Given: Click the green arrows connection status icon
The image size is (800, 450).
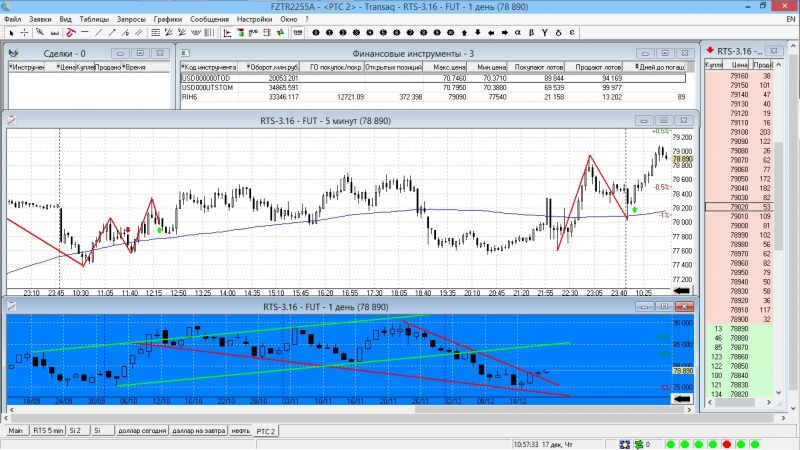Looking at the screenshot, I should coord(638,444).
